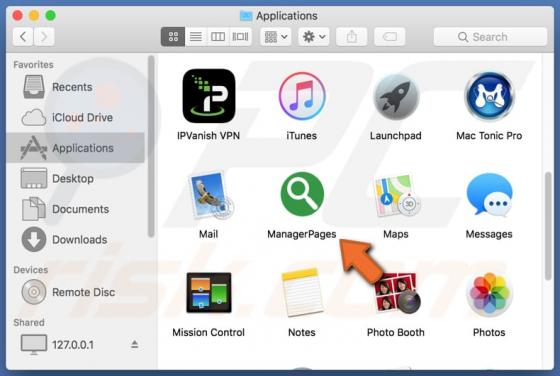This screenshot has height=376, width=560.
Task: Open the item arrangement dropdown
Action: tap(275, 36)
